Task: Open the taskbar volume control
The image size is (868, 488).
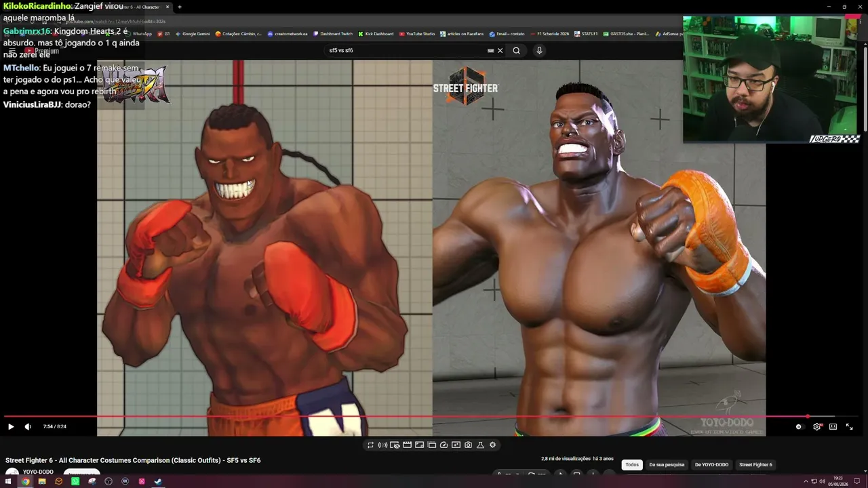Action: (x=823, y=482)
